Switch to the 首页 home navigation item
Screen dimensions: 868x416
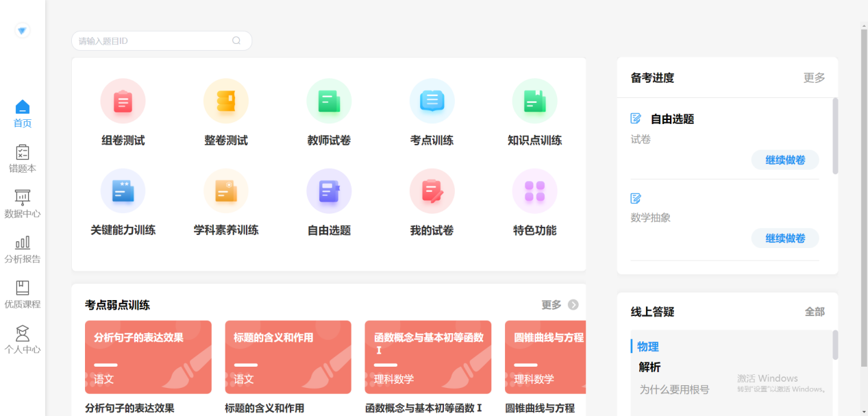(x=23, y=113)
